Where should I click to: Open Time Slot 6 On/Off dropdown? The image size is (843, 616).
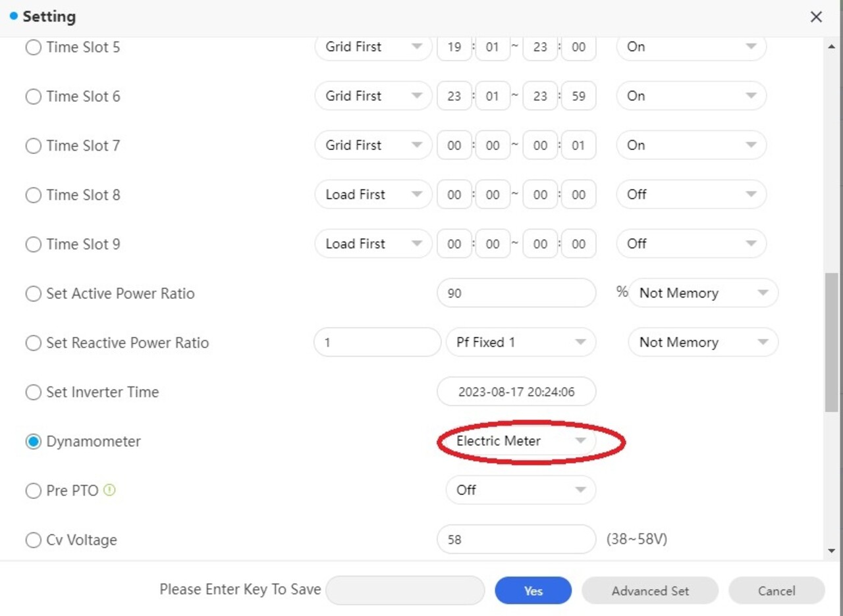pos(691,96)
